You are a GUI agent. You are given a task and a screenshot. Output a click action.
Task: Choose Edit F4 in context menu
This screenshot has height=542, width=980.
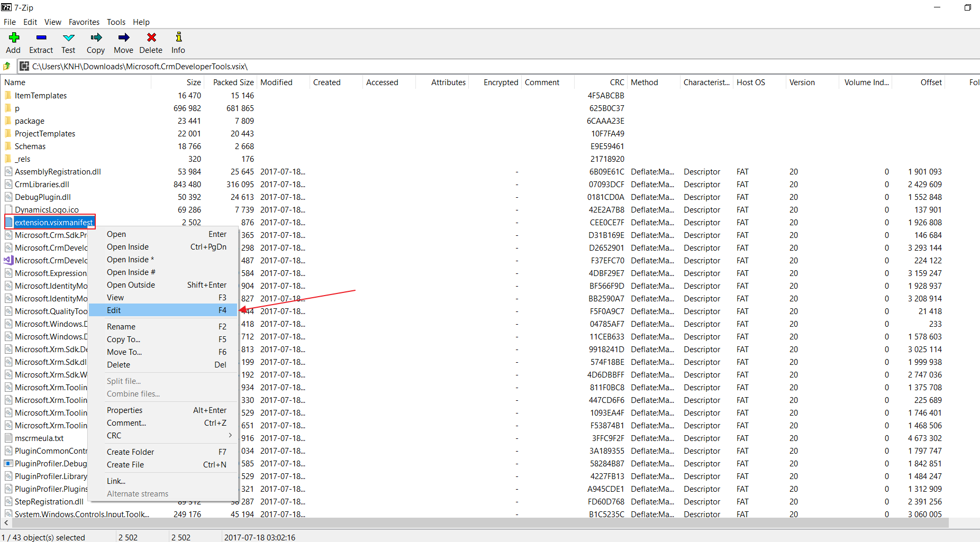163,310
